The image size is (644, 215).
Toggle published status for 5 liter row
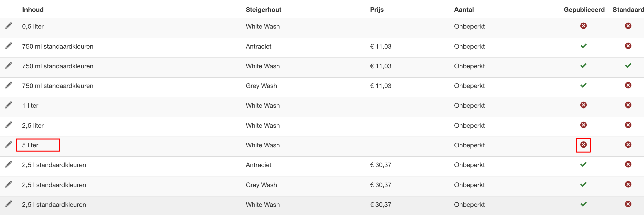[x=584, y=145]
